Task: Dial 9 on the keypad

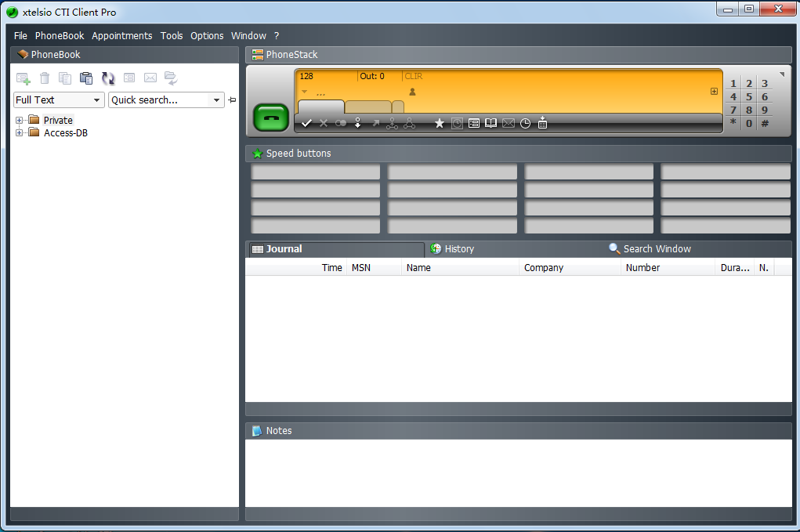Action: 765,110
